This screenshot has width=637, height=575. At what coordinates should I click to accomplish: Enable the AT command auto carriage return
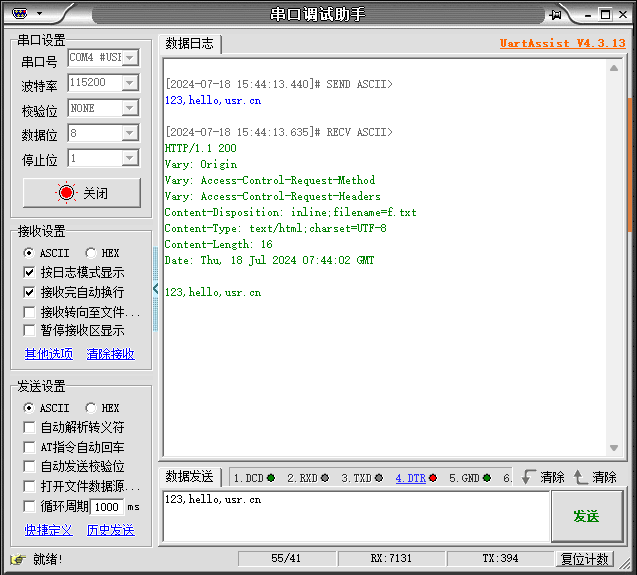[29, 447]
